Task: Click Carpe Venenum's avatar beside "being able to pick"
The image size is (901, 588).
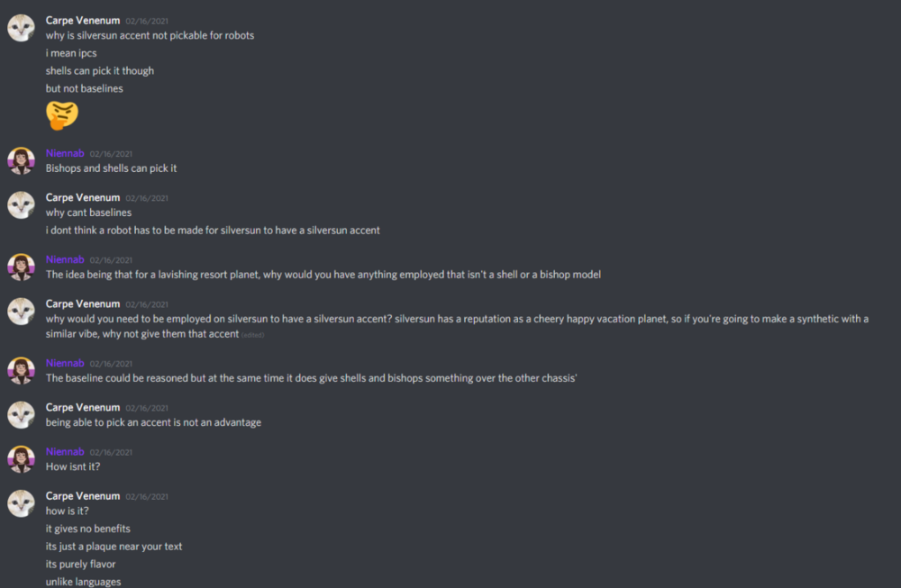Action: click(x=22, y=415)
